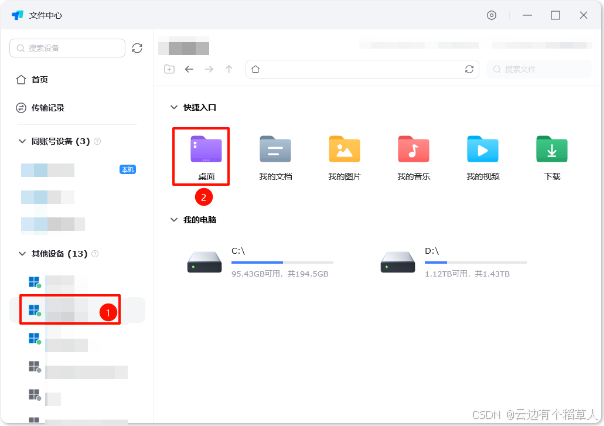The height and width of the screenshot is (426, 604).
Task: Click the home icon in path bar
Action: coord(255,69)
